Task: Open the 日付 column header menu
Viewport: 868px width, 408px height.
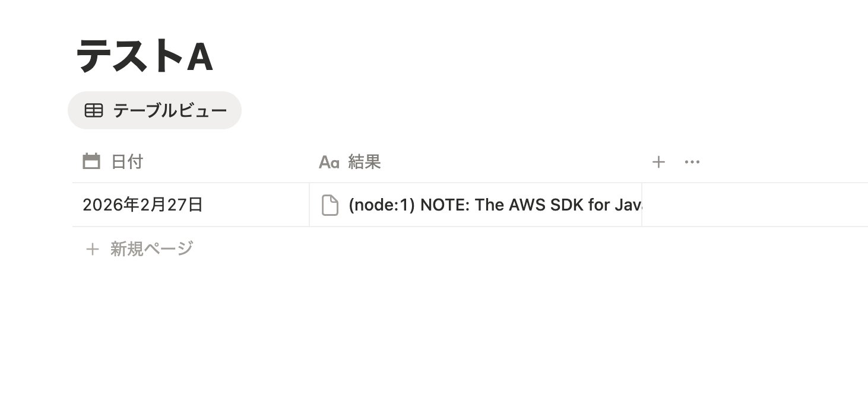Action: (127, 161)
